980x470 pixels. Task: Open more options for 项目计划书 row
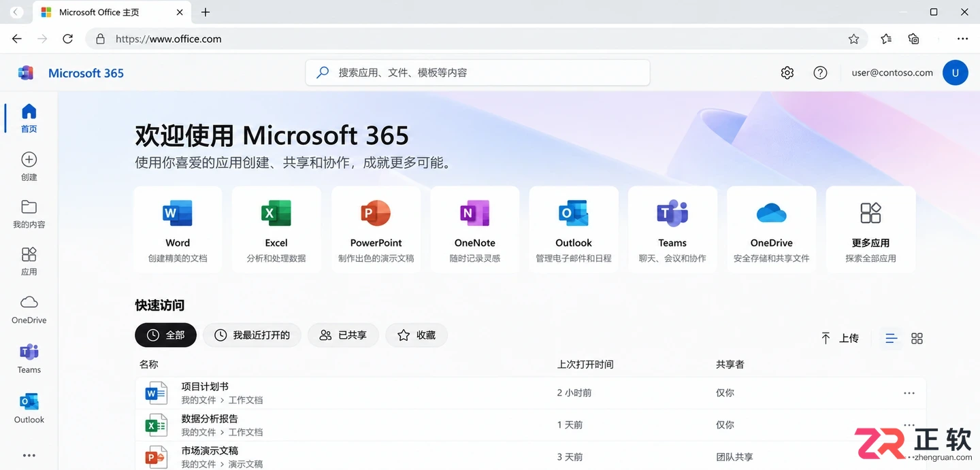click(909, 393)
